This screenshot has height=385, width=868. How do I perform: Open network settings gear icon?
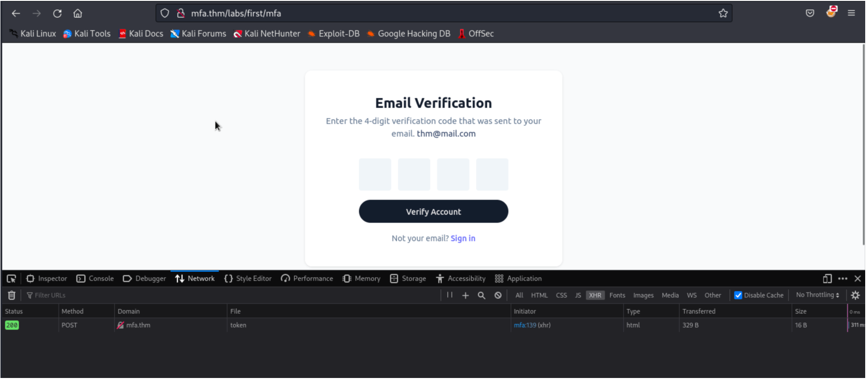(855, 296)
